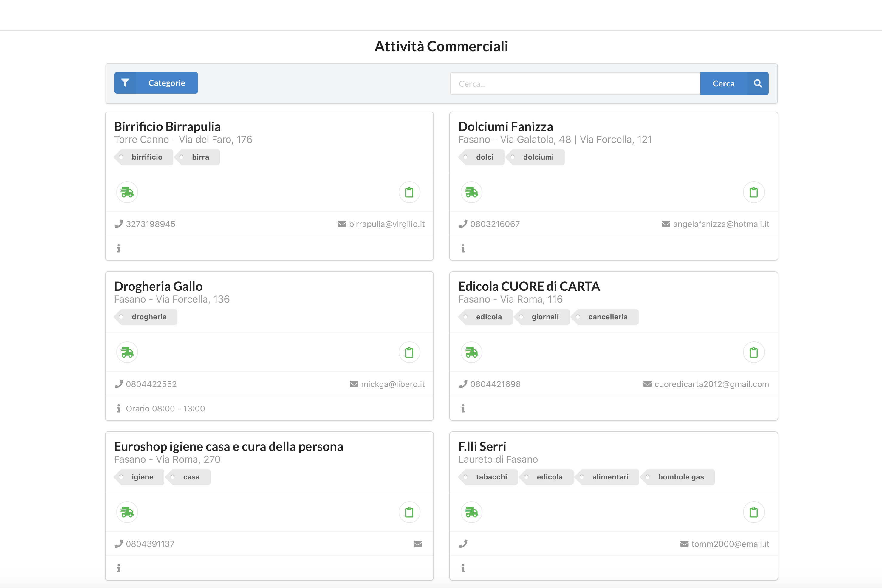Select the bombole gas tag
The height and width of the screenshot is (588, 882).
[x=678, y=477]
